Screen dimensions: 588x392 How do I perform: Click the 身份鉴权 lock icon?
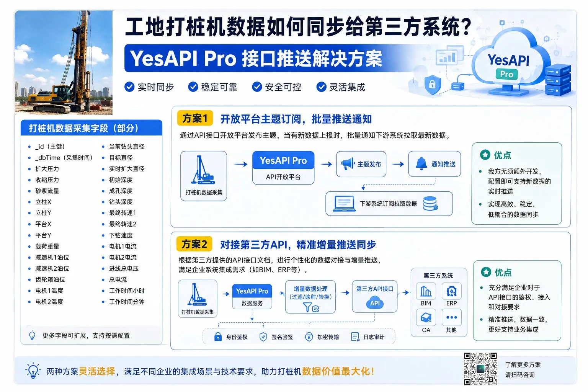tap(218, 337)
